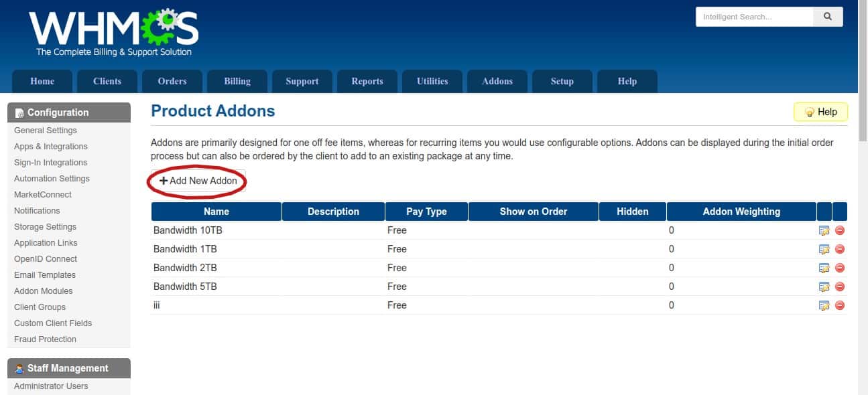Open the Orders menu tab
The image size is (868, 395).
172,81
